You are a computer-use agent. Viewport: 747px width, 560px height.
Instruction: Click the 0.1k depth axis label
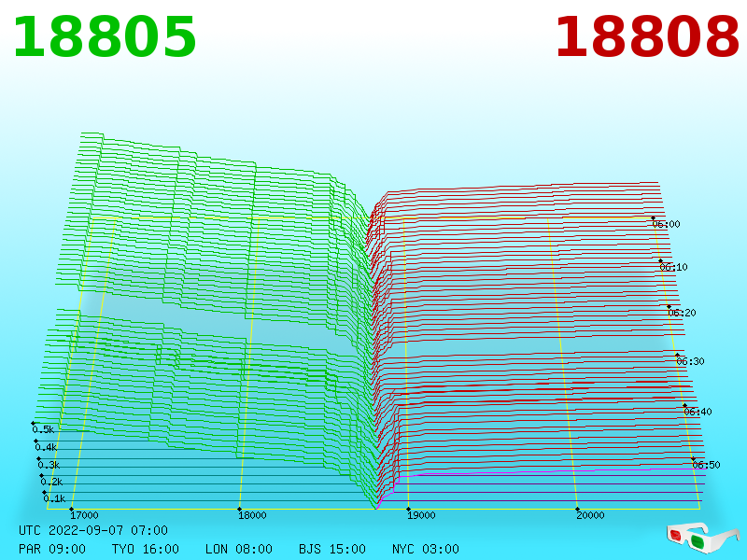tap(55, 498)
